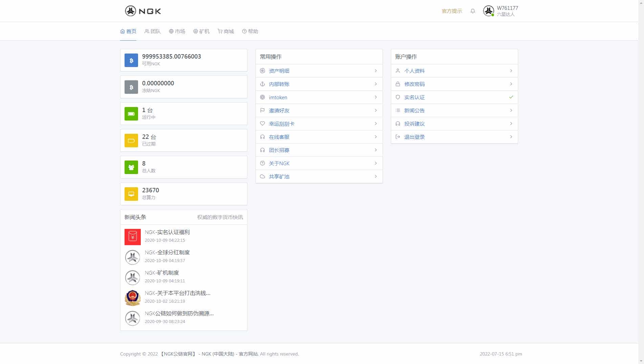Click the yellow total hashrate monitor icon
644x364 pixels.
click(x=131, y=194)
